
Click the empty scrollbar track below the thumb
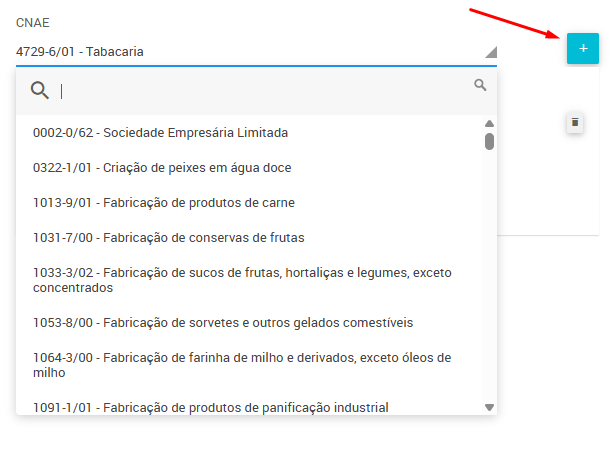[x=489, y=280]
